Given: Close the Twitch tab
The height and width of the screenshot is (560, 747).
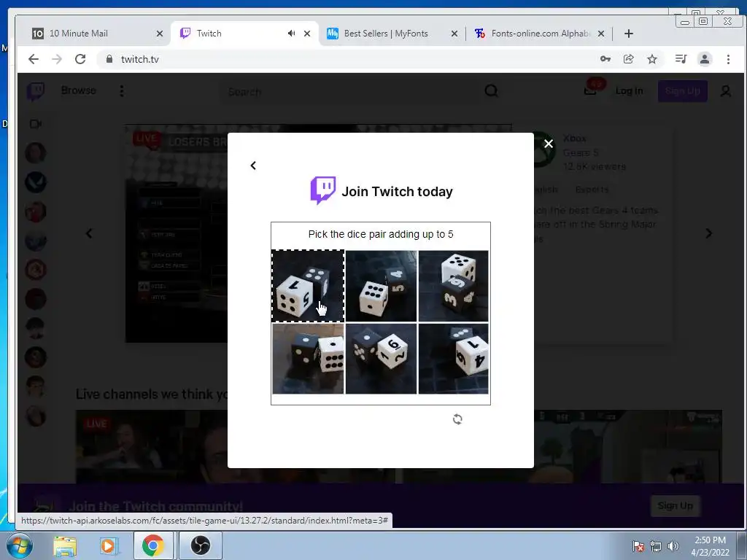Looking at the screenshot, I should (x=307, y=34).
